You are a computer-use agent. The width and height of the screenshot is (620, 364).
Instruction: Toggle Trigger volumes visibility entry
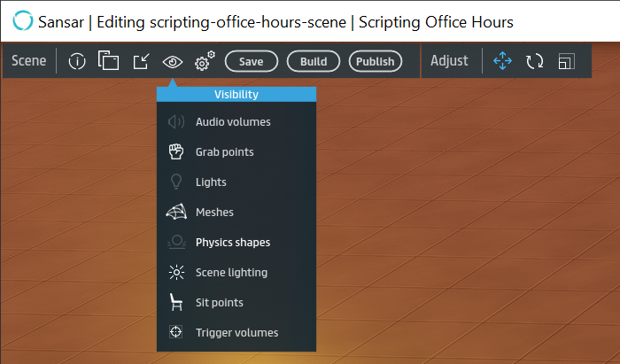(236, 333)
